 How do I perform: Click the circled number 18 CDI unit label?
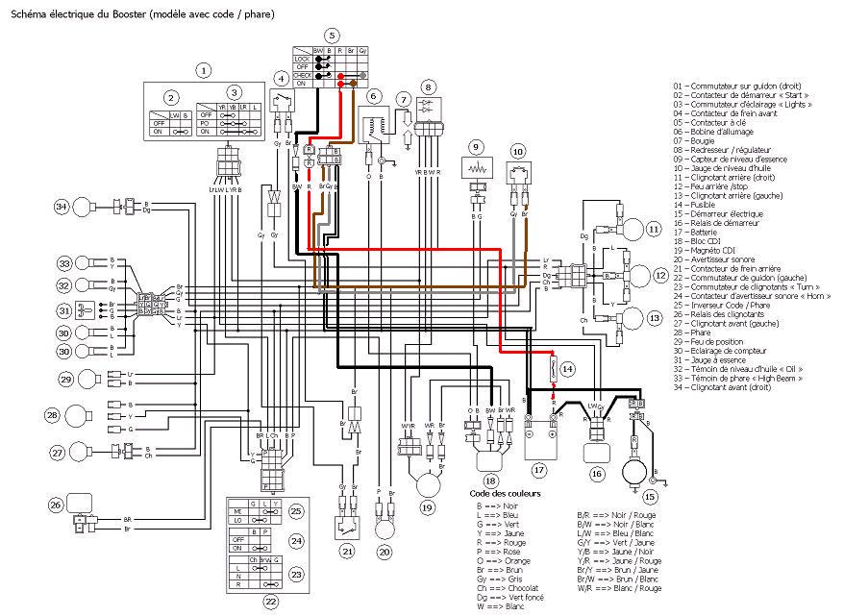(x=490, y=480)
